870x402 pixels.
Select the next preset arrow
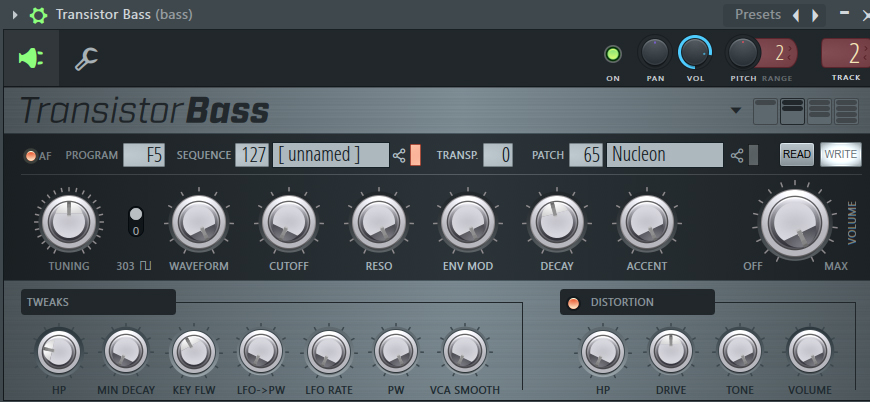pyautogui.click(x=815, y=15)
